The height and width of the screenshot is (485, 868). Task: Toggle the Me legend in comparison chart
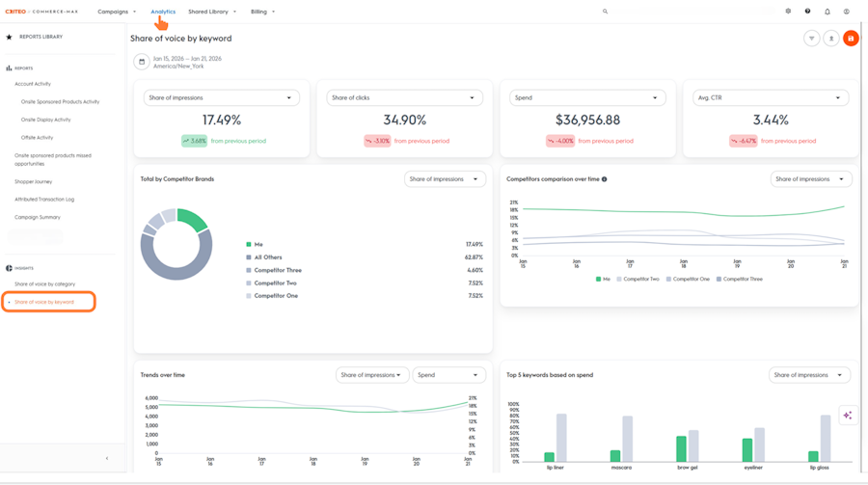point(603,279)
